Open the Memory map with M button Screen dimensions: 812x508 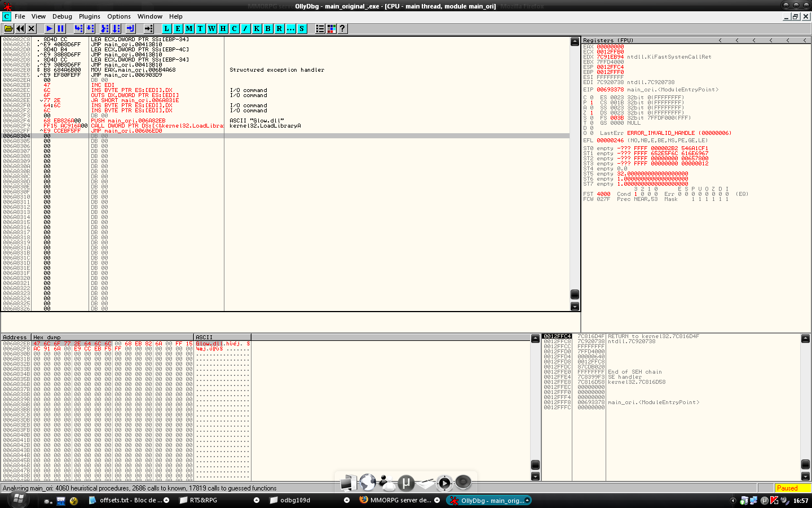coord(189,29)
